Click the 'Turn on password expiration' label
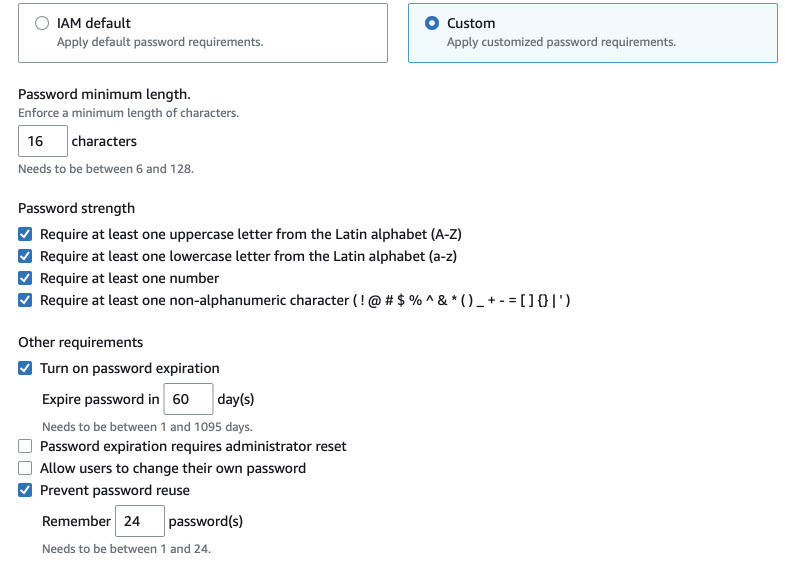 pyautogui.click(x=130, y=368)
